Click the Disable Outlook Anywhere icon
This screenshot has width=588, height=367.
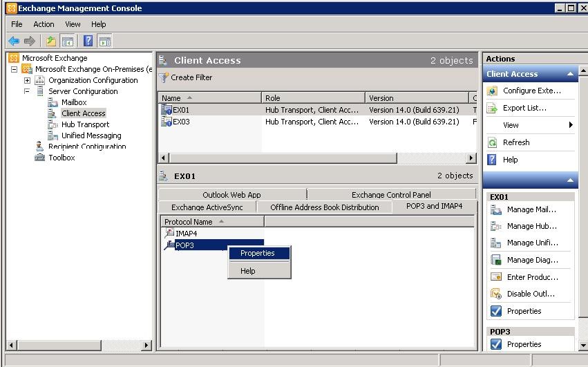(x=495, y=294)
